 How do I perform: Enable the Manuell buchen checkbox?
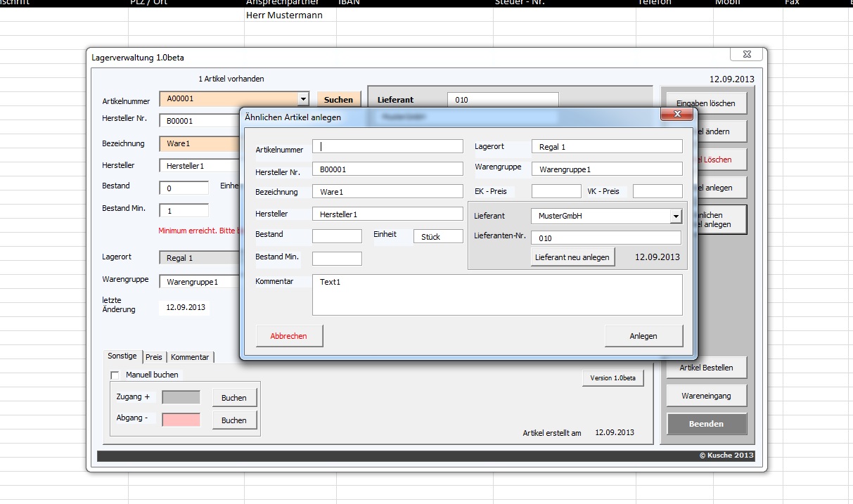[115, 375]
